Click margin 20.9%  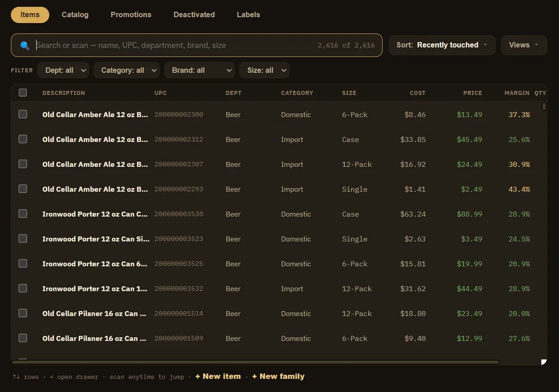[519, 264]
